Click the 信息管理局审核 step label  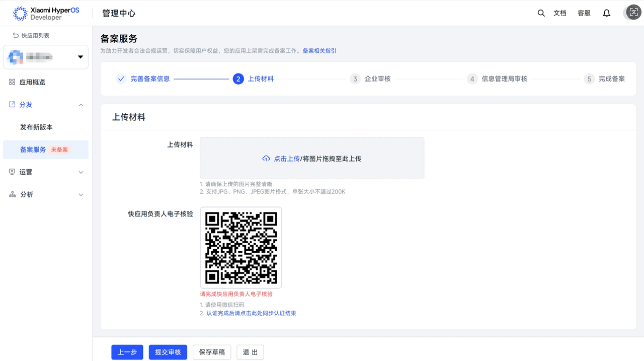pos(505,79)
